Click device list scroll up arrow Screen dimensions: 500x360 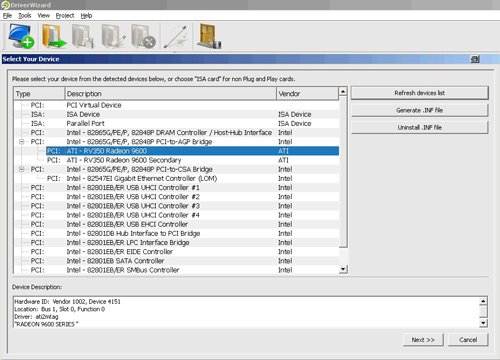tap(343, 91)
